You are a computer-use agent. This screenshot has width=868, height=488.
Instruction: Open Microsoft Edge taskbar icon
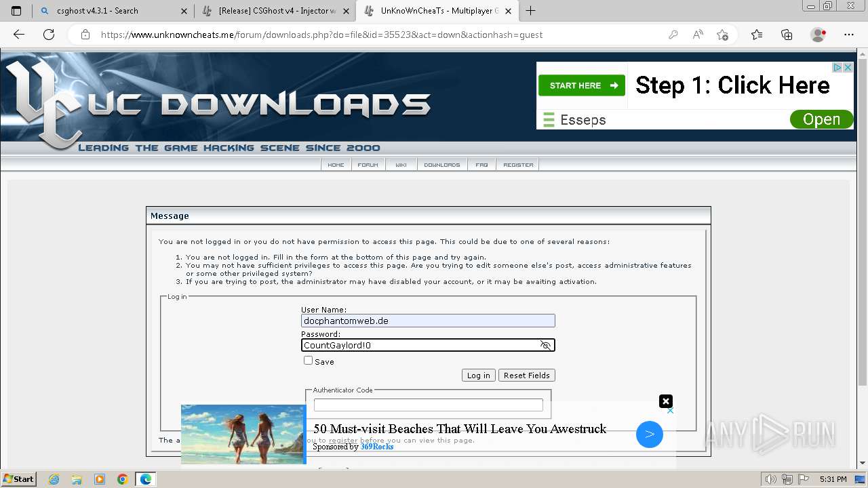[146, 479]
